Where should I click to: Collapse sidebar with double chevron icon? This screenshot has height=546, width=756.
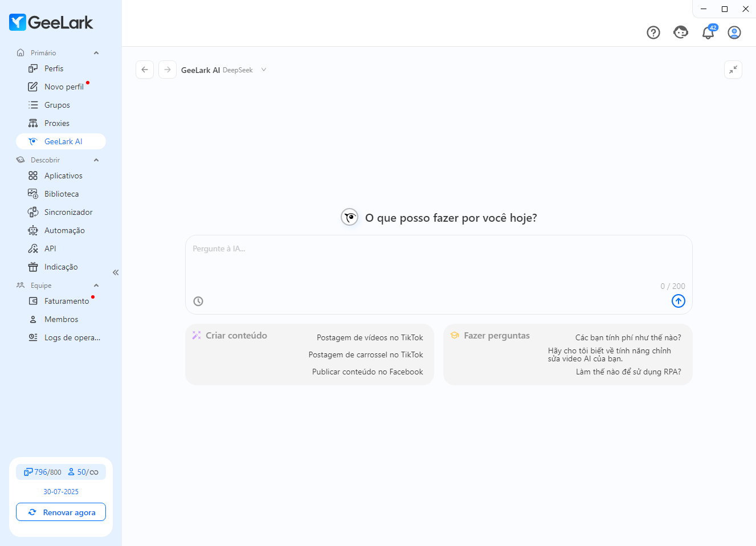(116, 272)
